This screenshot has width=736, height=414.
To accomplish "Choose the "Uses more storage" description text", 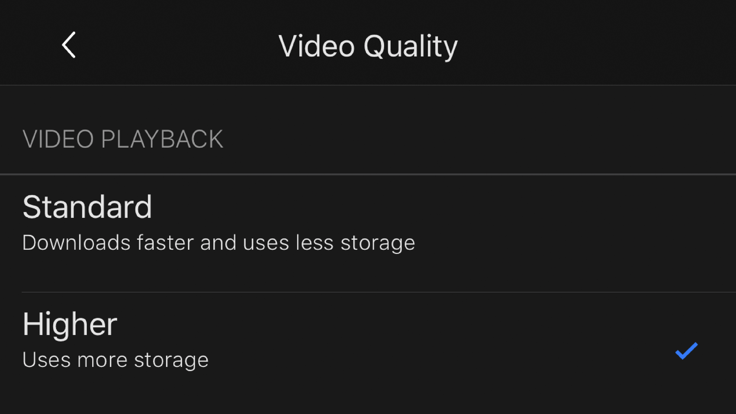I will click(x=115, y=360).
